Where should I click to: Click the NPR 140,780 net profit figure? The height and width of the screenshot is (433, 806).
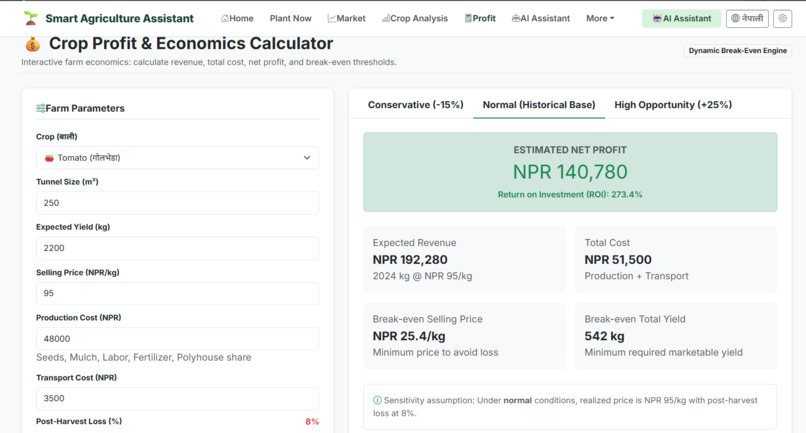click(570, 172)
